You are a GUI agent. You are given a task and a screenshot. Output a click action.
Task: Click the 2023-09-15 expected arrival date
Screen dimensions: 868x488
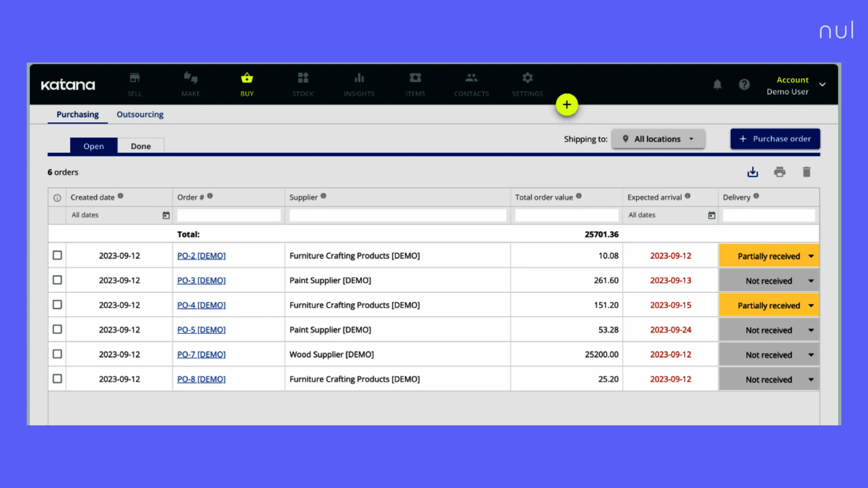pyautogui.click(x=670, y=305)
